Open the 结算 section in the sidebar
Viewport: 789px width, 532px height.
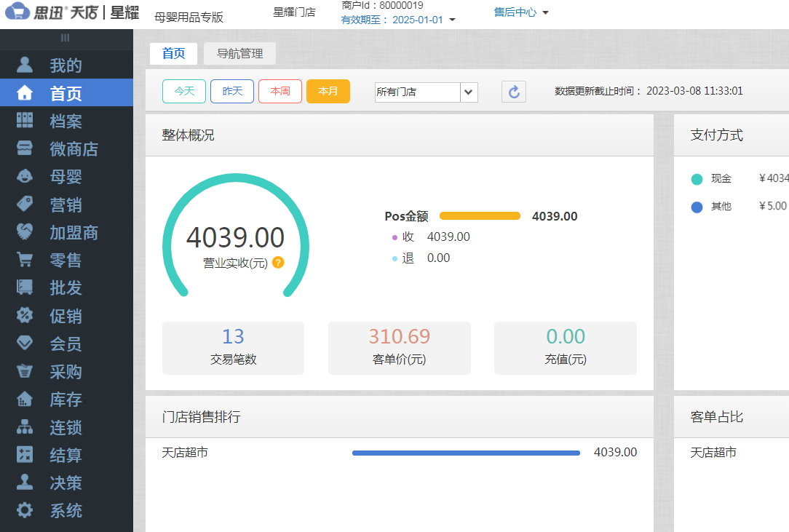pos(66,455)
